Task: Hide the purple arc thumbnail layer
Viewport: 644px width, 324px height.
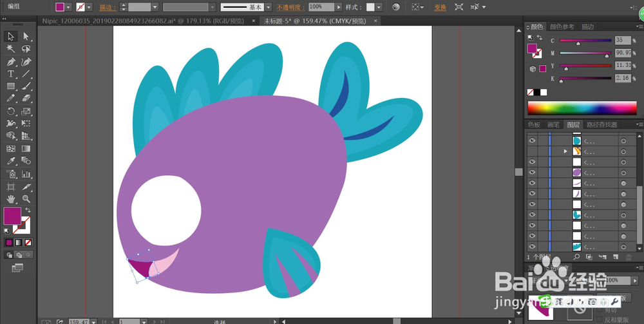Action: (533, 193)
